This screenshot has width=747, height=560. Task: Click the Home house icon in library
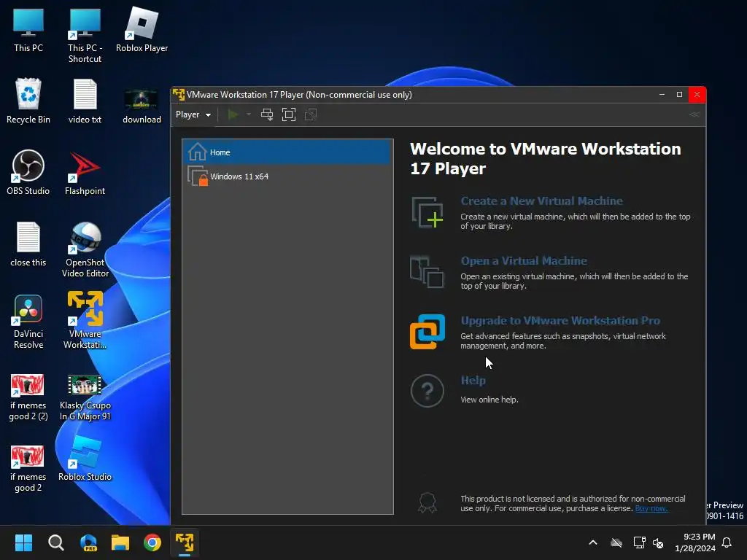197,152
